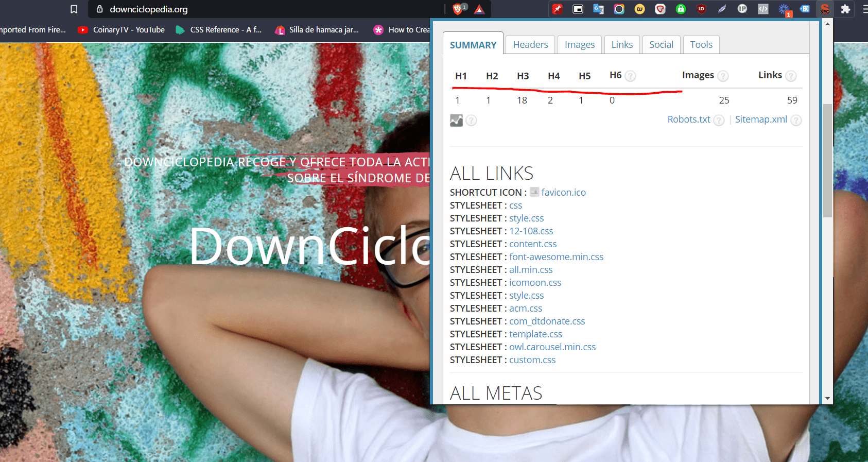Click the help icon next to Links heading

[791, 76]
